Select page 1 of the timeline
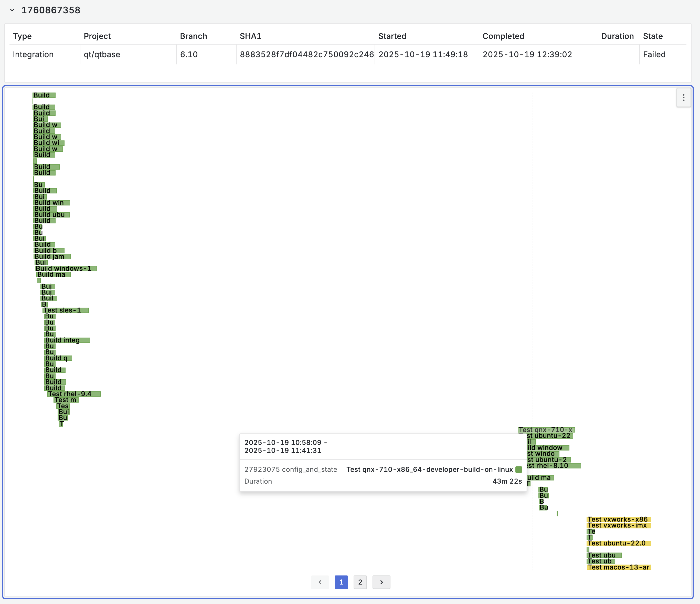Screen dimensions: 700x604 pos(341,582)
